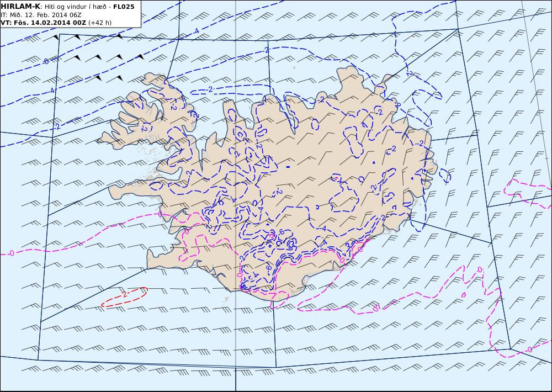Click the 'VT: Fös. 14.02.2014 00Z' valid time

tap(43, 23)
